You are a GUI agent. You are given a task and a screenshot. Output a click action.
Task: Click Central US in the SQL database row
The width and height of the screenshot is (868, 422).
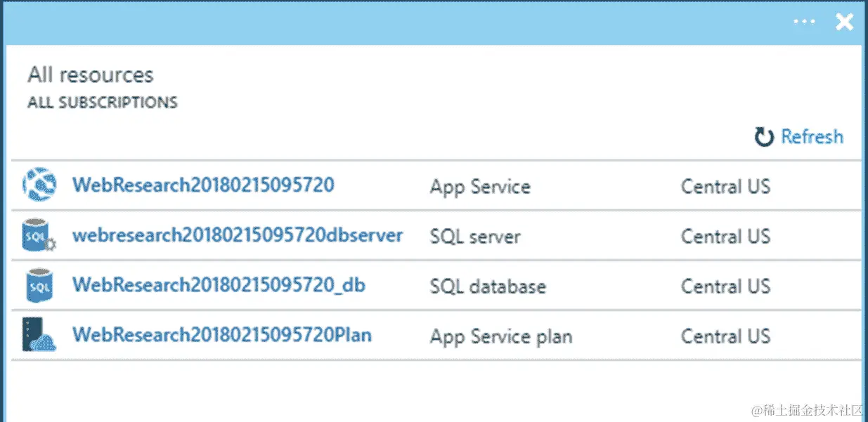click(x=725, y=286)
